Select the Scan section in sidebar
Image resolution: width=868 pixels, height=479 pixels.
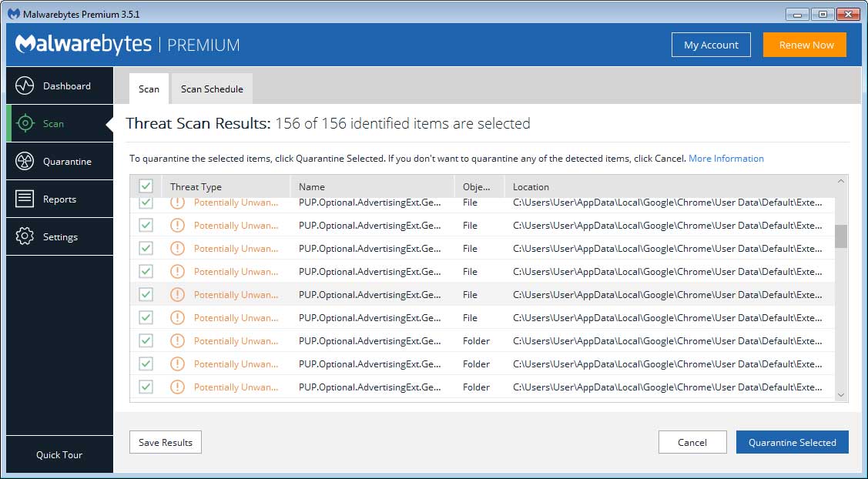(x=59, y=123)
